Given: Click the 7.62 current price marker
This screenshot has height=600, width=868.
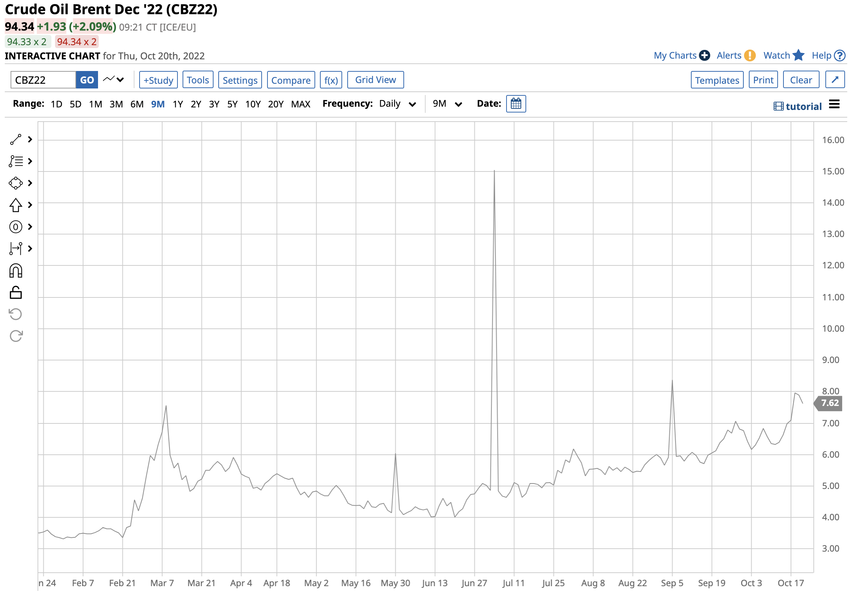Looking at the screenshot, I should [x=829, y=403].
